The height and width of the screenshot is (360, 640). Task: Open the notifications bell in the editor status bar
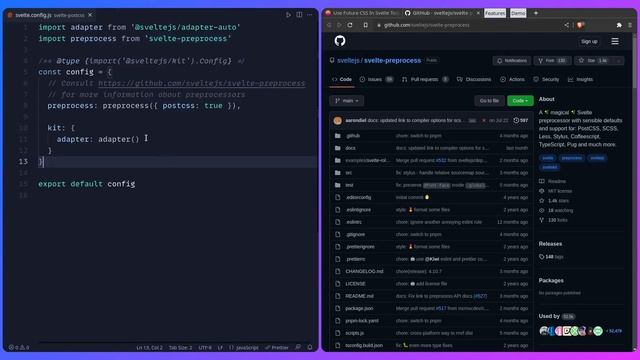click(x=310, y=347)
